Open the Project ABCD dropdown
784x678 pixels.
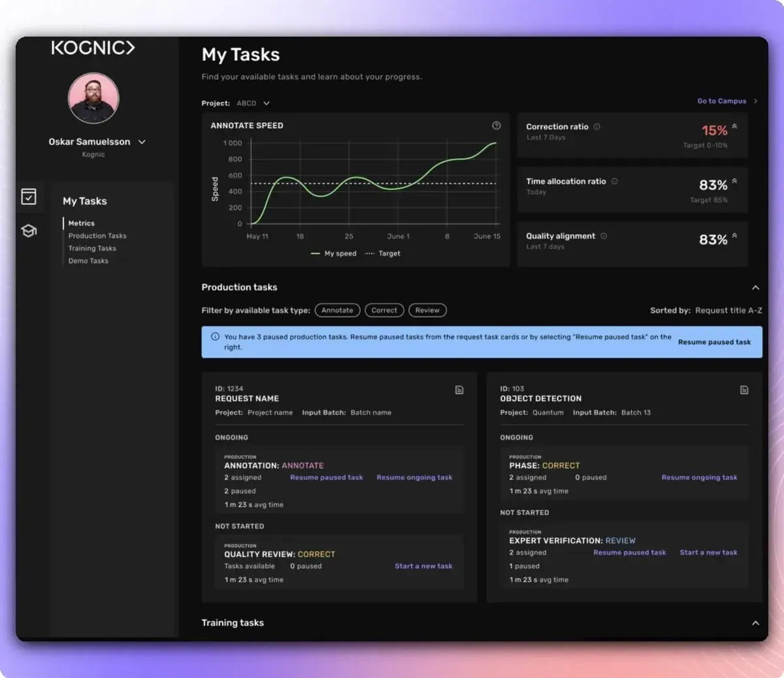coord(253,103)
